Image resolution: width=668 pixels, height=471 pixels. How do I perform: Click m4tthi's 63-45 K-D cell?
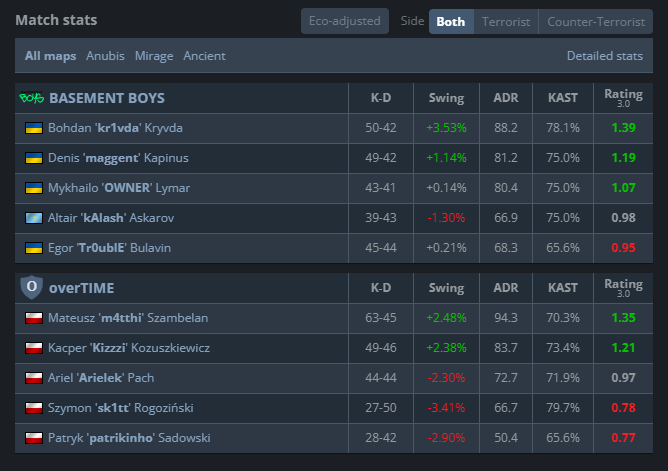tap(381, 318)
